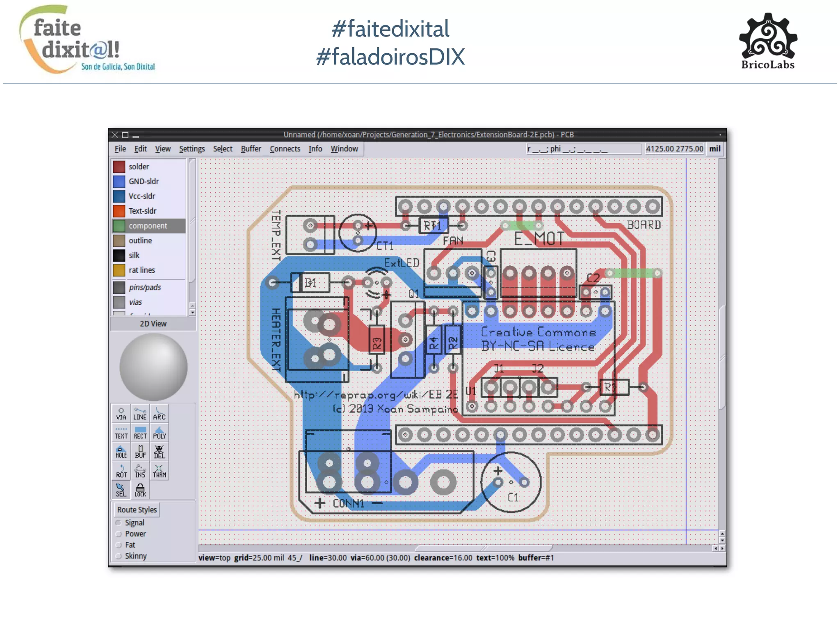This screenshot has width=840, height=630.
Task: Click the solder layer color swatch
Action: click(119, 167)
